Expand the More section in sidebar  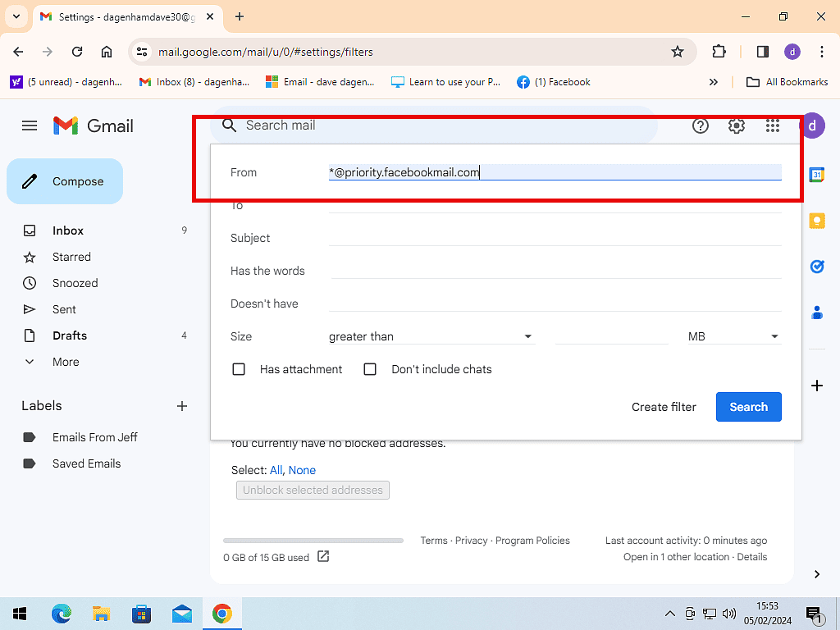66,362
